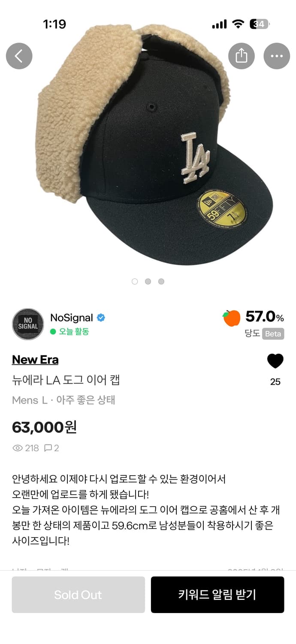Tap the like count 25
The width and height of the screenshot is (296, 644).
pyautogui.click(x=275, y=382)
